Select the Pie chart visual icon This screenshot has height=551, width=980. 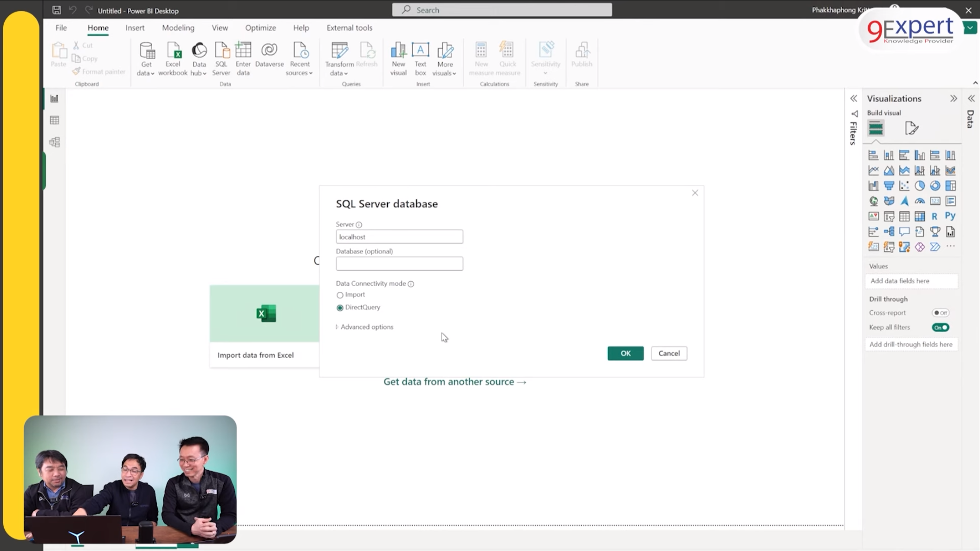[x=919, y=185]
